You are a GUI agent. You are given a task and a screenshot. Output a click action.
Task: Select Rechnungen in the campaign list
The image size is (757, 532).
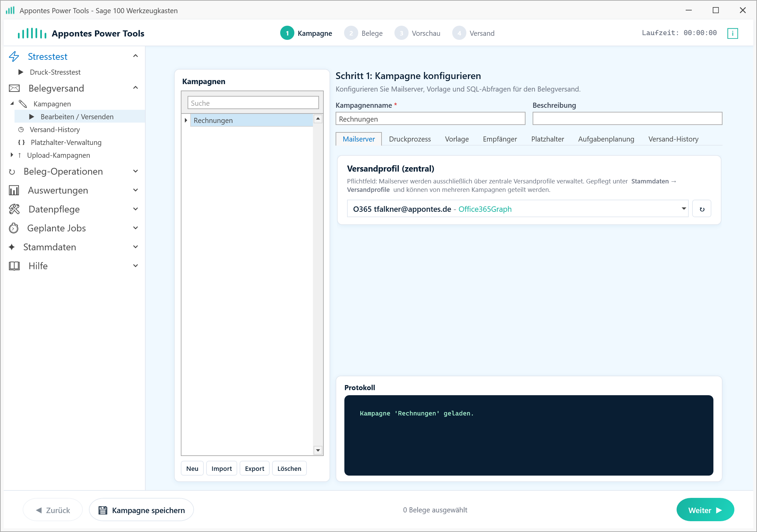coord(251,120)
